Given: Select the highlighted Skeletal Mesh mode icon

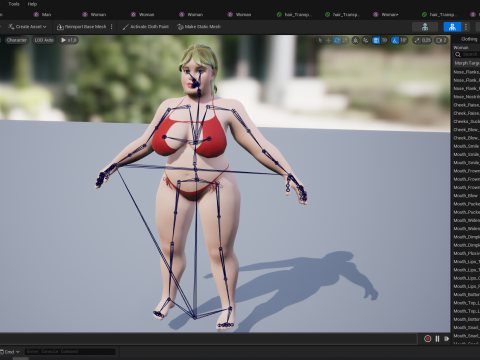Looking at the screenshot, I should [452, 27].
